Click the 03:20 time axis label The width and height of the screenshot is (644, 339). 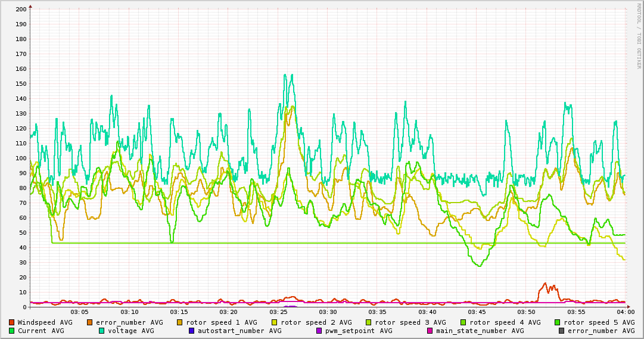pyautogui.click(x=229, y=312)
